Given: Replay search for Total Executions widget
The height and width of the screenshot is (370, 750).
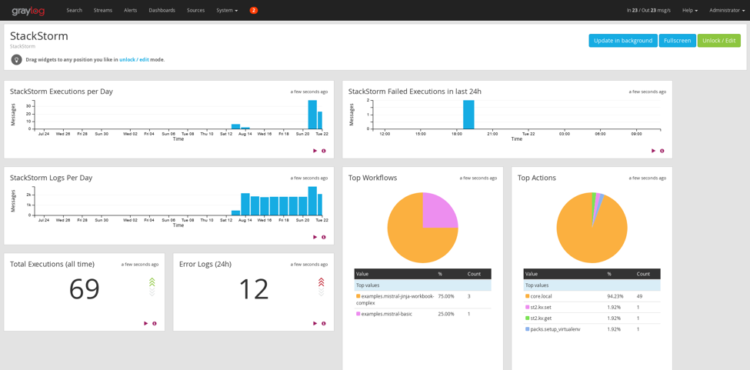Looking at the screenshot, I should click(145, 323).
